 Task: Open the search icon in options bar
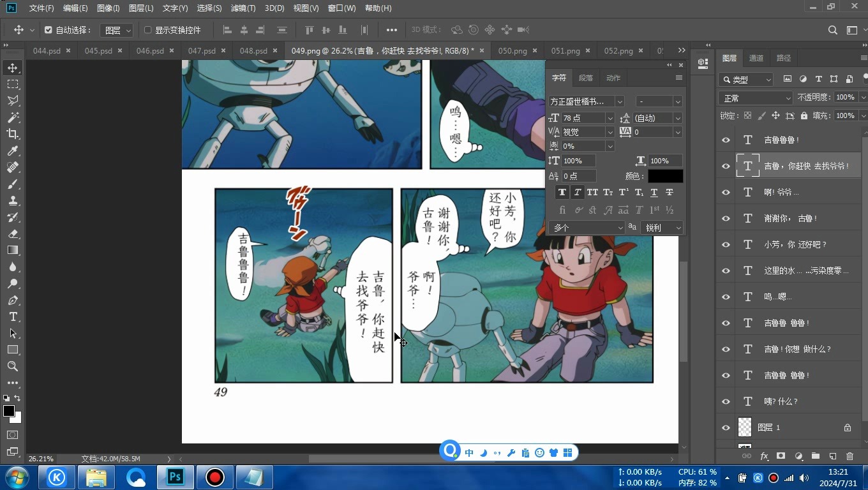(x=832, y=30)
